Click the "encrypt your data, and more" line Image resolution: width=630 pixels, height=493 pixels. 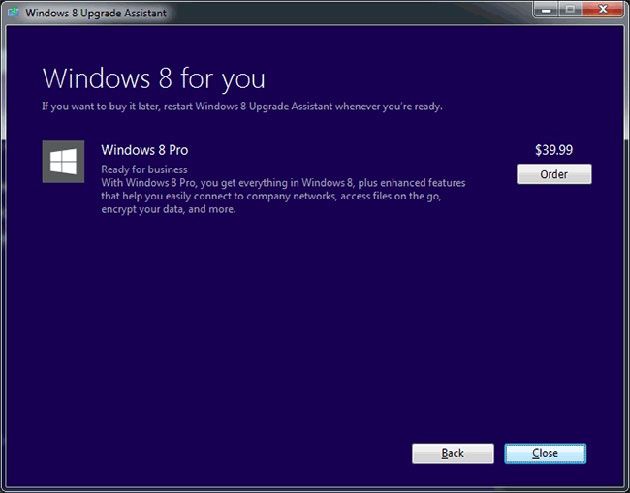pos(168,209)
